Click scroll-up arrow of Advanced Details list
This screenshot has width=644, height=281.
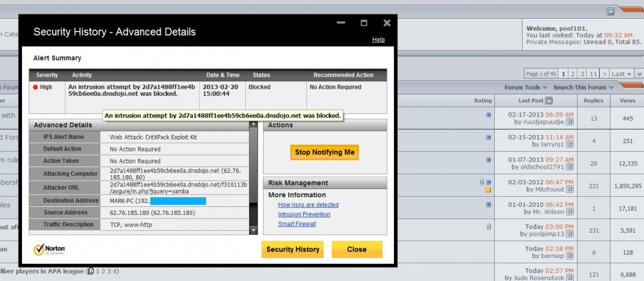tap(253, 125)
